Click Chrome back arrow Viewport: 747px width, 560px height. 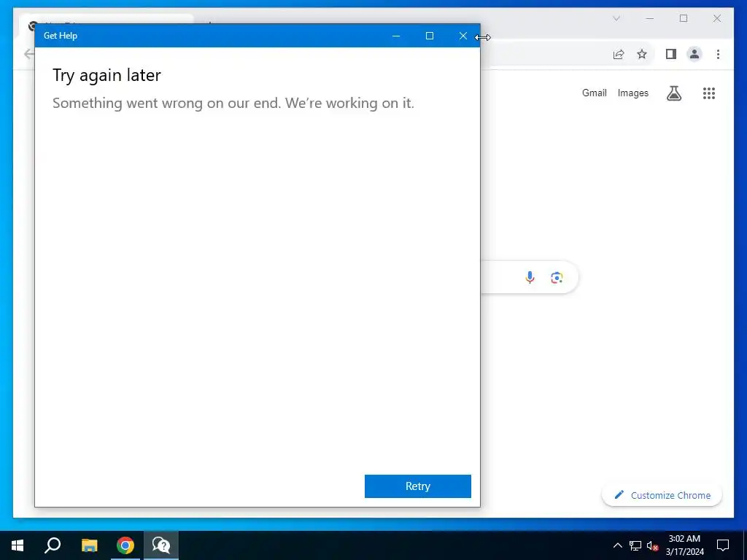[x=29, y=54]
